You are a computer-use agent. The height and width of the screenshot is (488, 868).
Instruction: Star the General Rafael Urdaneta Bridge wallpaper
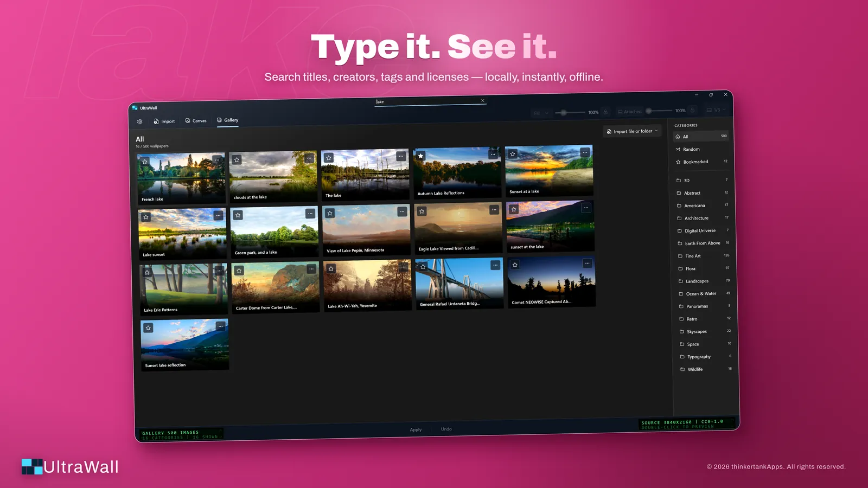click(423, 267)
